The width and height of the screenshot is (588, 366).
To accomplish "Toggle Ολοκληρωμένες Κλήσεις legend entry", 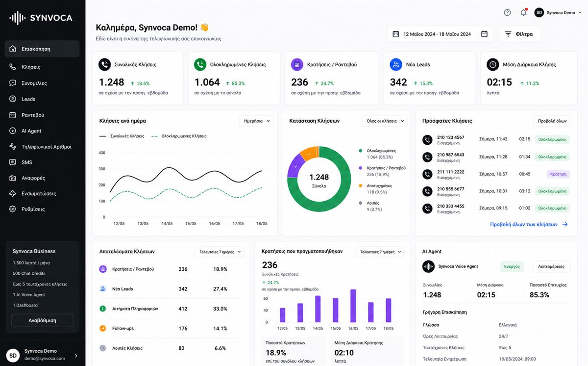I will pyautogui.click(x=179, y=136).
